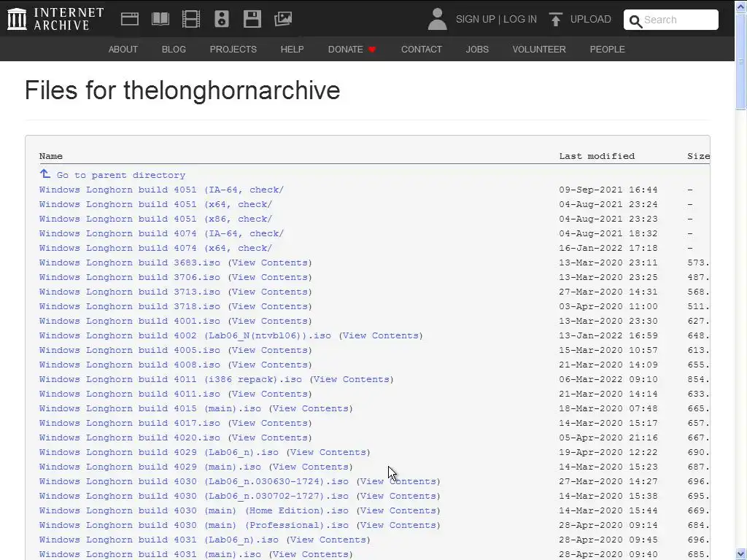Click the scrollbar up arrow
Screen dimensions: 747x560
click(741, 6)
